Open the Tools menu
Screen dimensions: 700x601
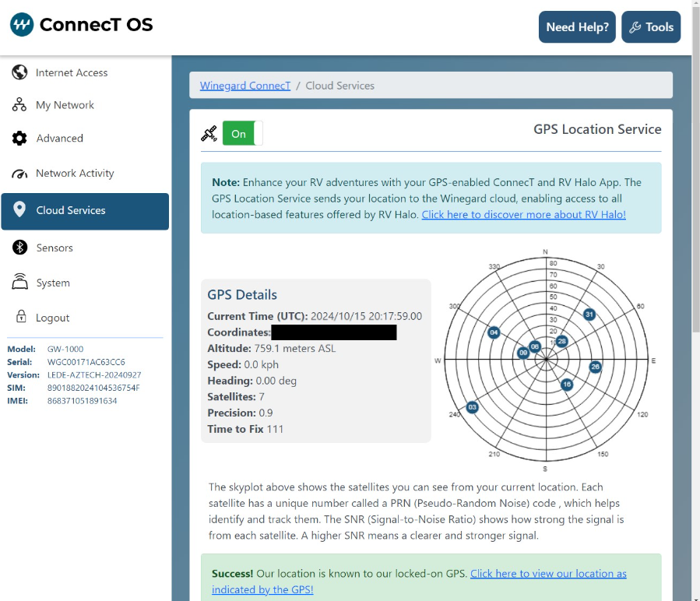[651, 26]
